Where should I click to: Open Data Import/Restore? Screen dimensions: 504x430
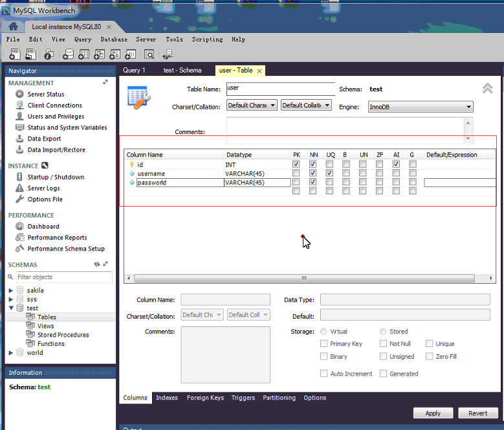(56, 150)
